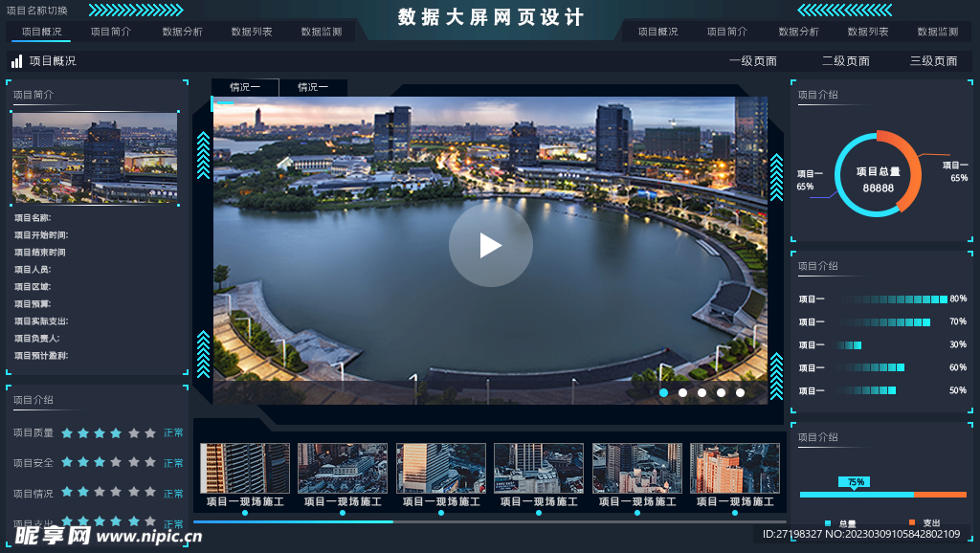
Task: Select the fifth star in 项目质量 rating
Action: 134,432
